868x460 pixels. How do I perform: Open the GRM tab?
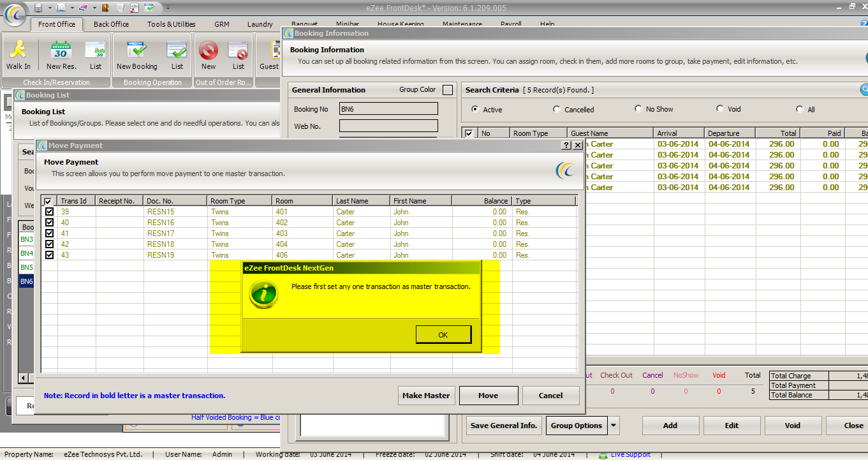tap(221, 24)
